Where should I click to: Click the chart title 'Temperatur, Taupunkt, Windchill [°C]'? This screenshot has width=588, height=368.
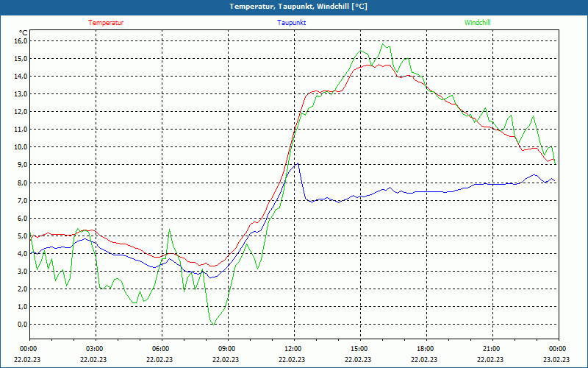(298, 7)
